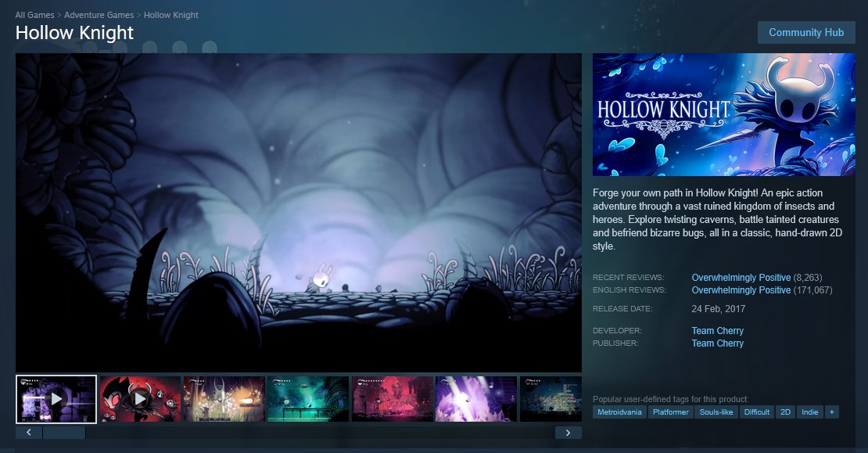Click the Metroidvania tag
The image size is (868, 453).
[x=619, y=412]
